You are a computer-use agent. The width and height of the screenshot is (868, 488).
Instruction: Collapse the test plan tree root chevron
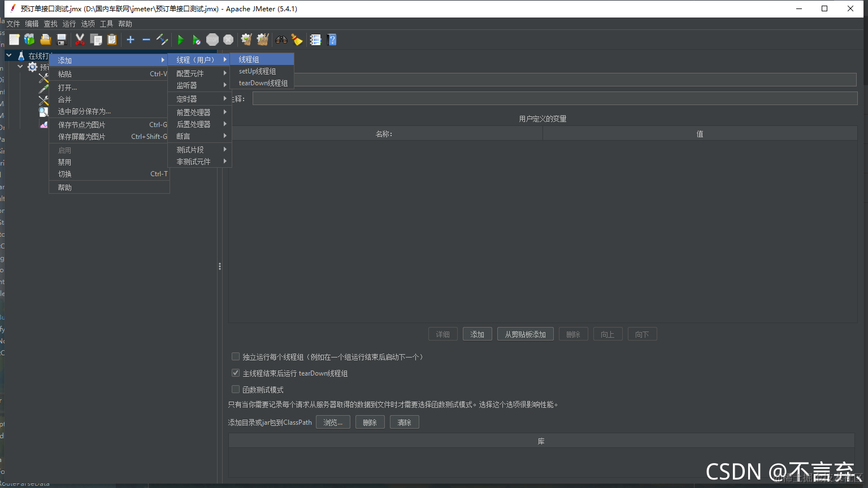(x=8, y=55)
